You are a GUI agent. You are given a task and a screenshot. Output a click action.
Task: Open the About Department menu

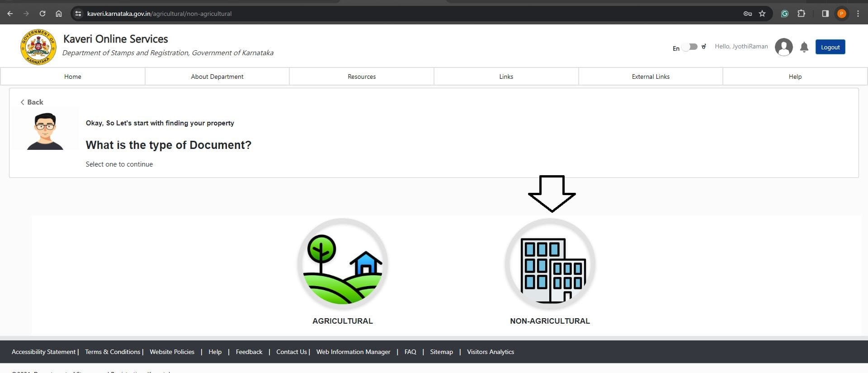pyautogui.click(x=217, y=77)
